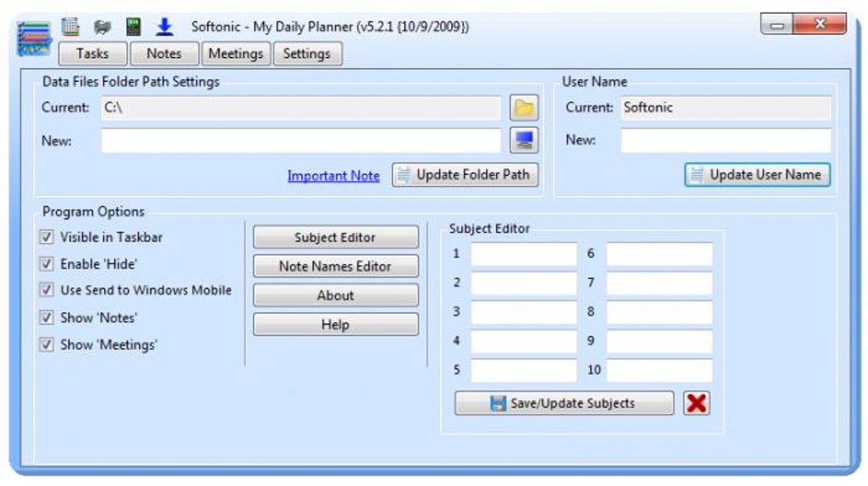Switch to the Tasks tab
The height and width of the screenshot is (486, 868).
pyautogui.click(x=93, y=54)
